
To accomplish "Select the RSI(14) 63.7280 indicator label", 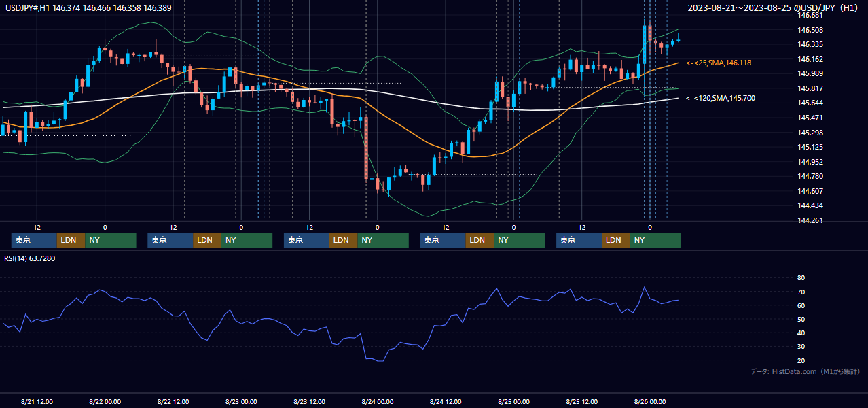I will (x=31, y=258).
